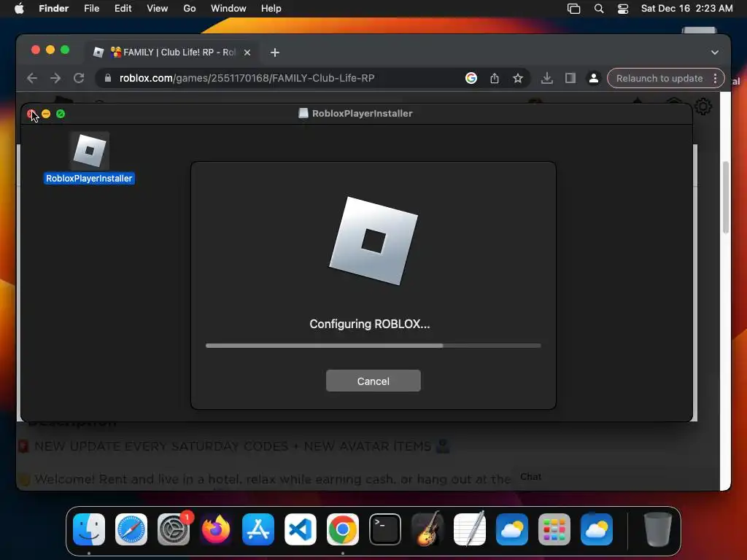Click the Chrome page scrollbar
This screenshot has width=747, height=560.
pos(726,197)
